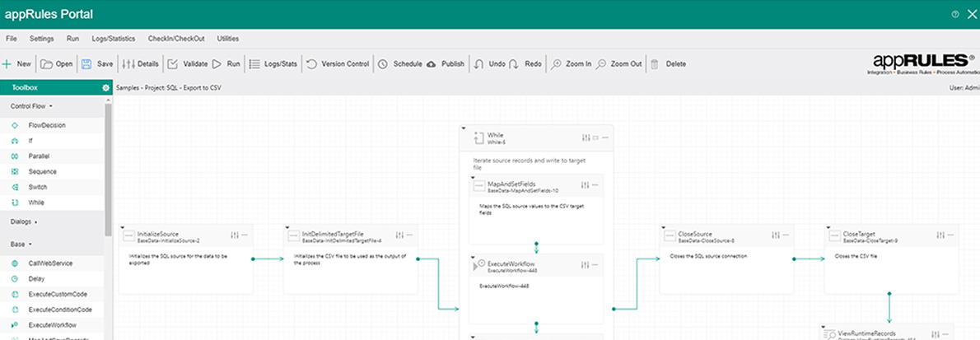Click the Undo arrow icon
980x340 pixels.
point(478,63)
